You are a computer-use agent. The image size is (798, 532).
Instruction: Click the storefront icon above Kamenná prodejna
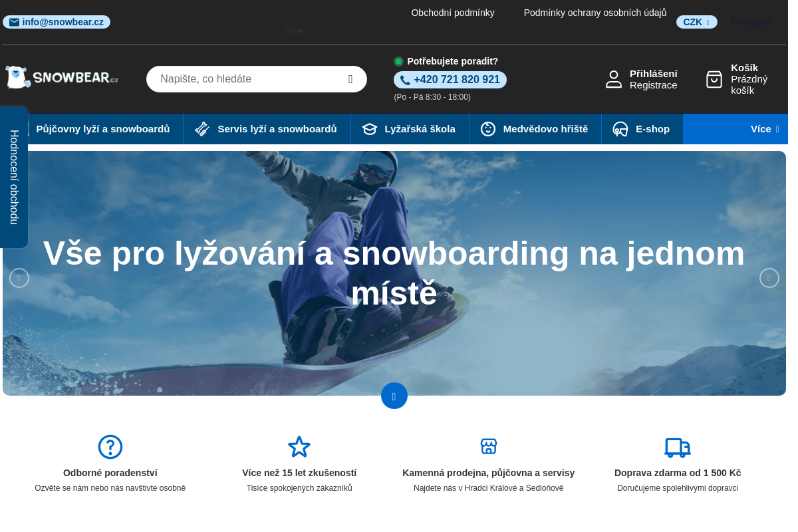[x=488, y=446]
